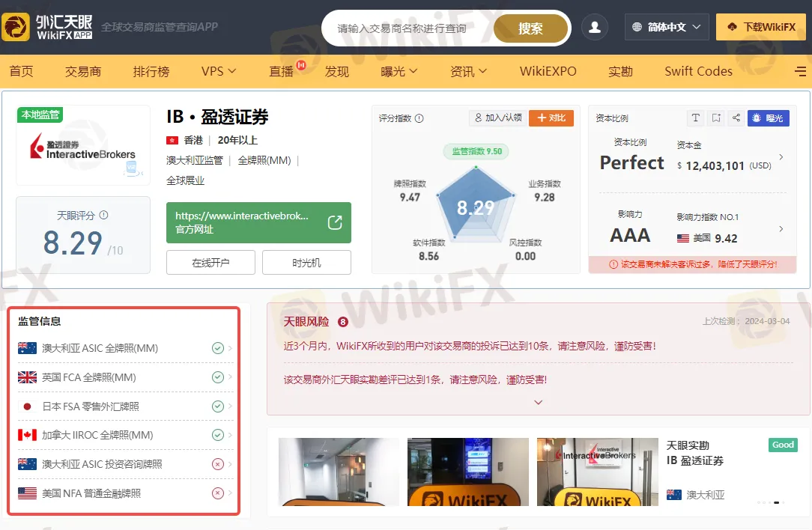Click the Good rating tag
The image size is (812, 530).
click(x=783, y=445)
